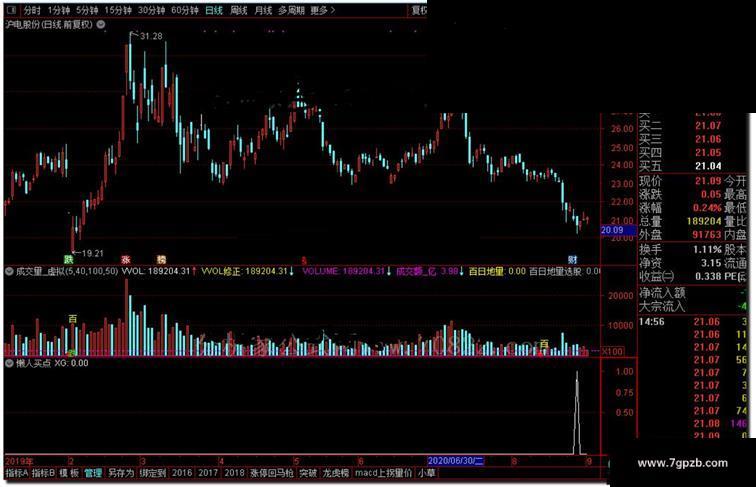Open the 沪电股份 chart settings dropdown arrow
This screenshot has width=756, height=487.
pyautogui.click(x=101, y=25)
